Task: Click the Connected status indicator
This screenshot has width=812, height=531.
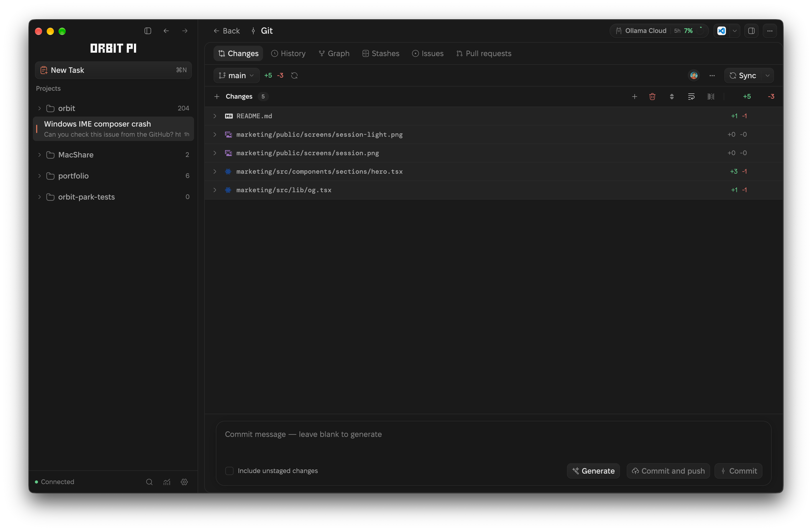Action: [x=55, y=482]
